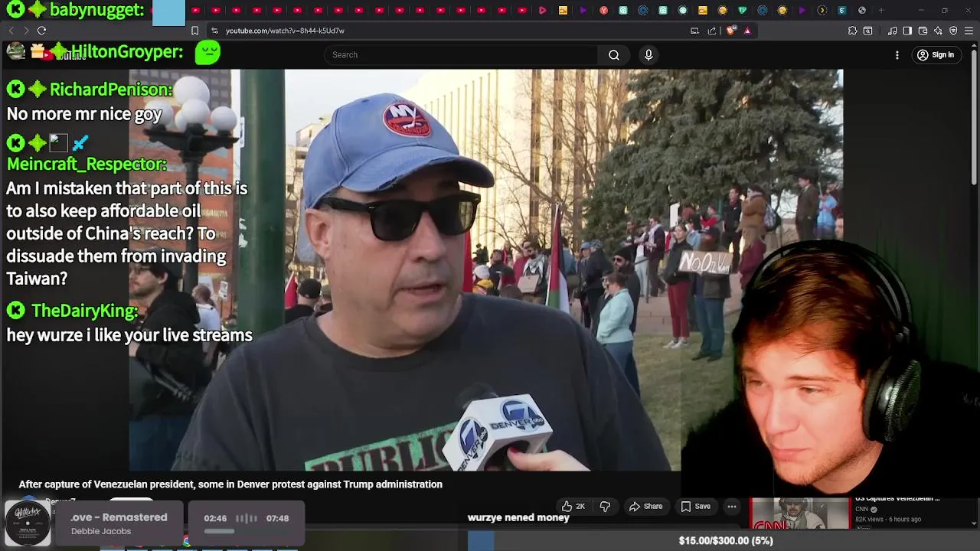Click the toolbar icon right of the puzzle piece
980x551 pixels.
(x=867, y=31)
